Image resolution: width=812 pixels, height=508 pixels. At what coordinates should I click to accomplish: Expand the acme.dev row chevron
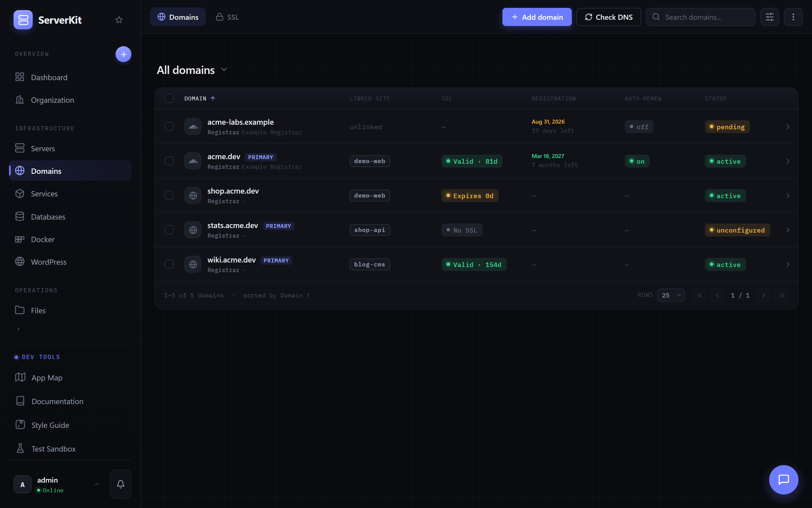788,161
